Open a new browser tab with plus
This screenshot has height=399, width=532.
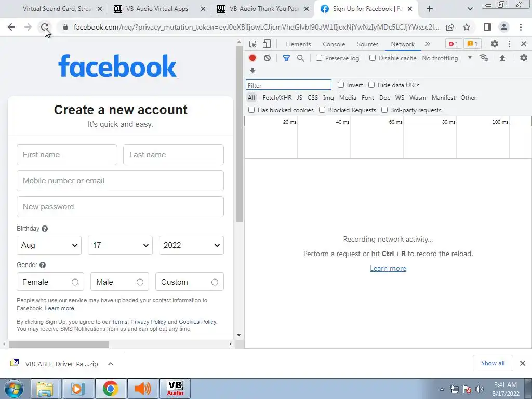coord(430,9)
